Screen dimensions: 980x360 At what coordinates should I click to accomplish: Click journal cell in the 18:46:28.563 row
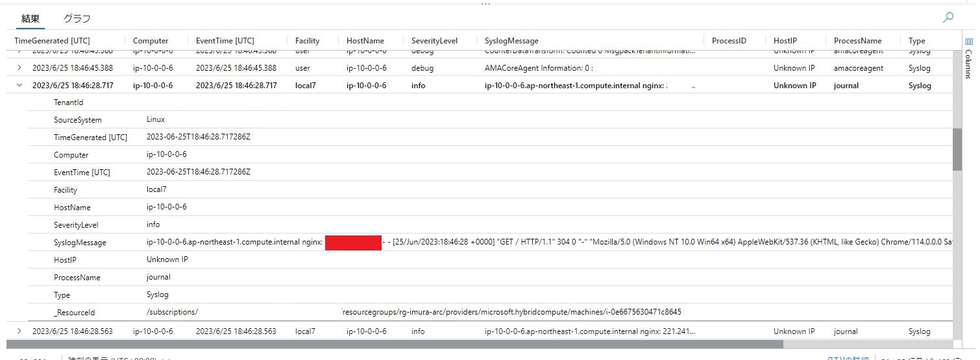[846, 331]
